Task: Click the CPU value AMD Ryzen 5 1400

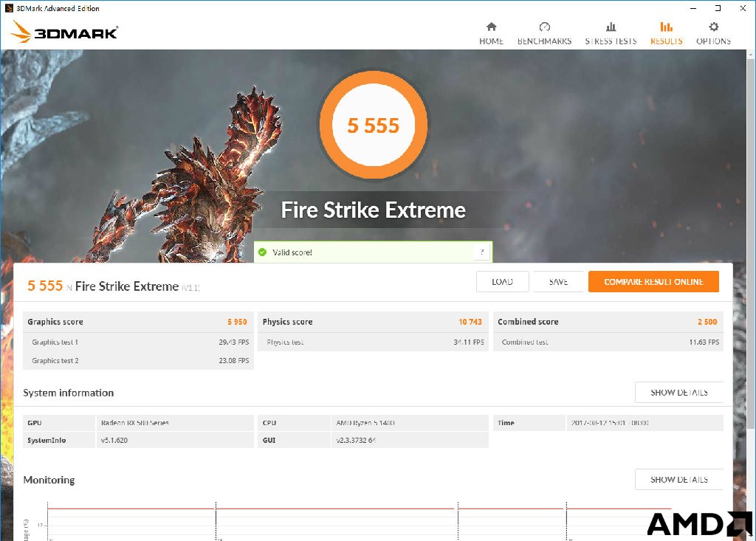Action: pos(365,423)
